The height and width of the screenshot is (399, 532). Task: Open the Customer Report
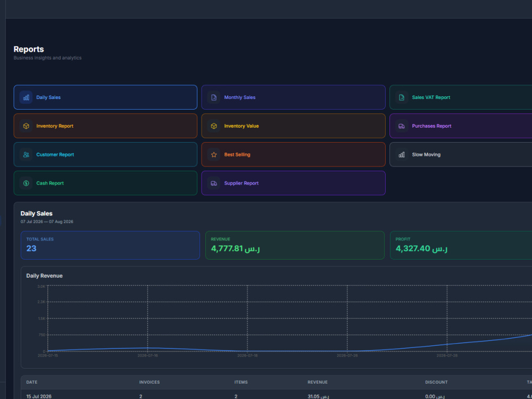coord(105,154)
